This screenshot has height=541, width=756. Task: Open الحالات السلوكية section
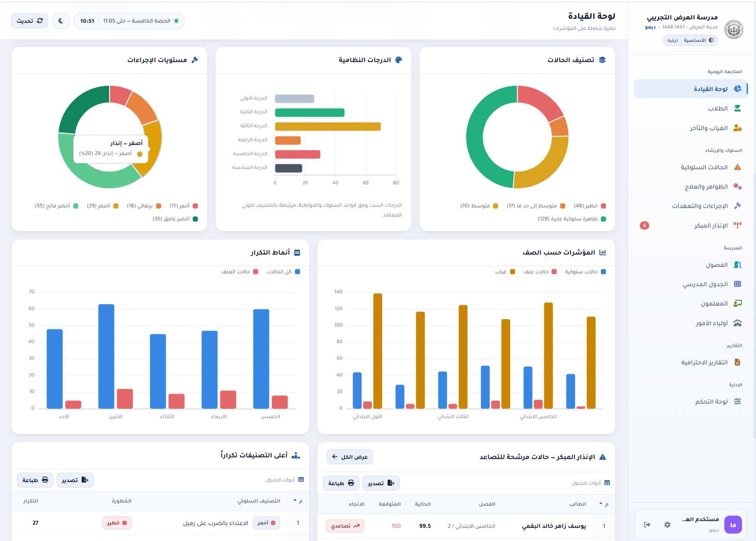coord(691,167)
